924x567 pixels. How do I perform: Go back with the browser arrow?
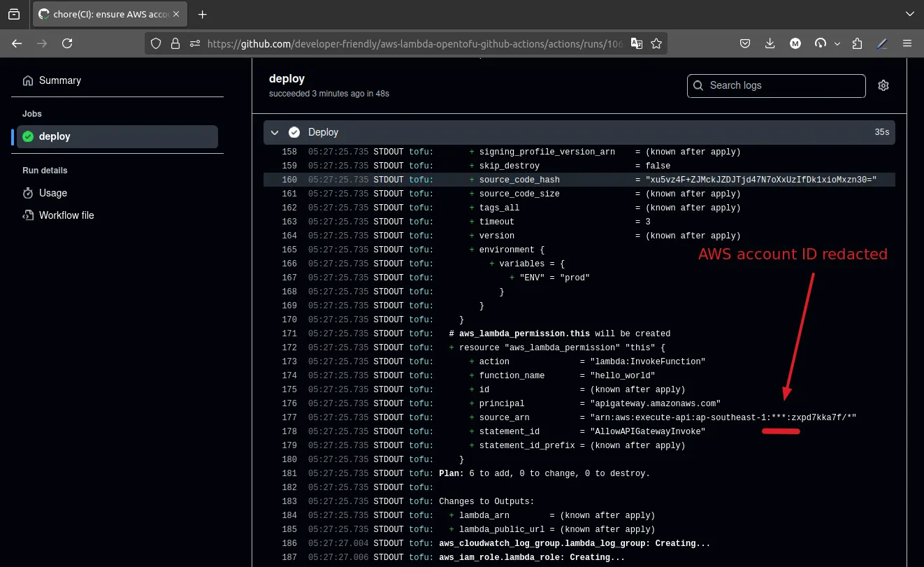point(17,43)
